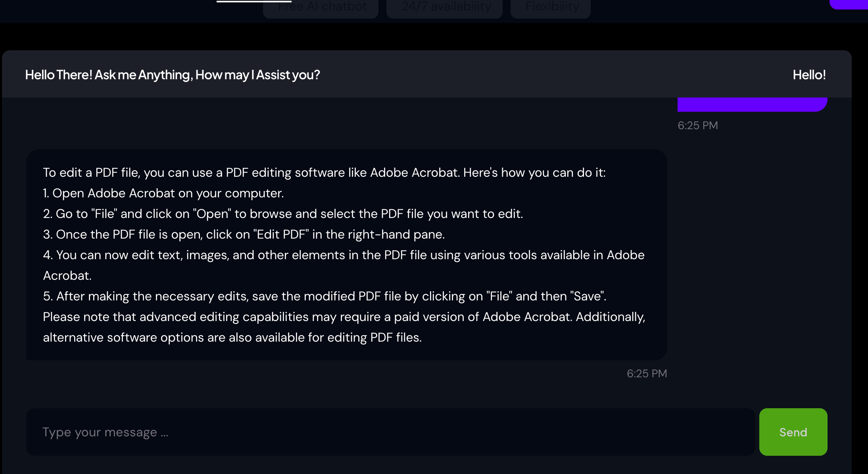Click step 3 mentioning Edit PDF pane
Image resolution: width=868 pixels, height=474 pixels.
244,234
